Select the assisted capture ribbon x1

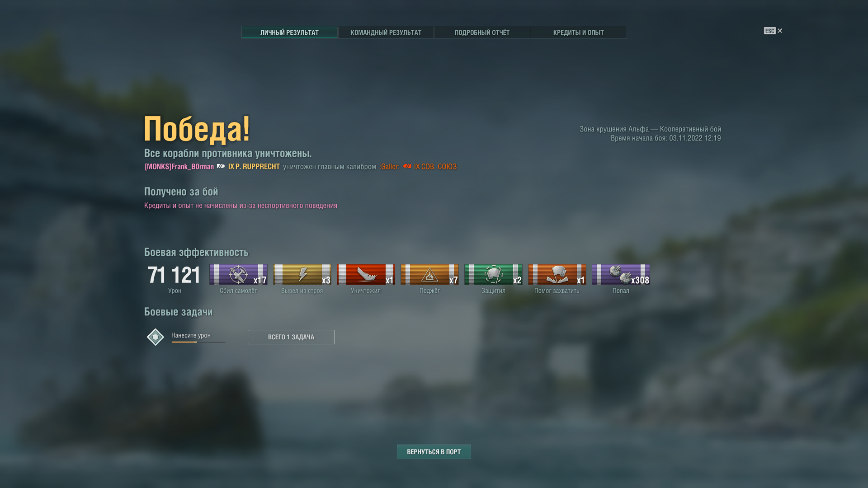click(557, 275)
